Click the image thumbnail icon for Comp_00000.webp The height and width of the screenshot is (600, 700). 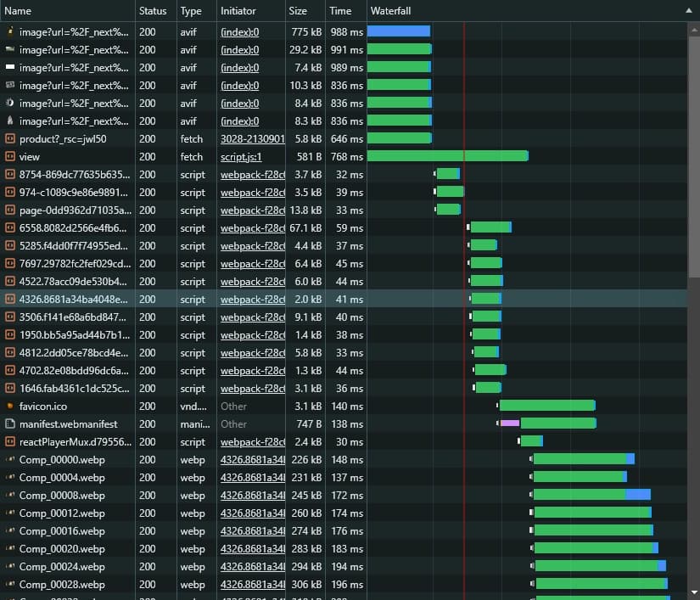(10, 460)
